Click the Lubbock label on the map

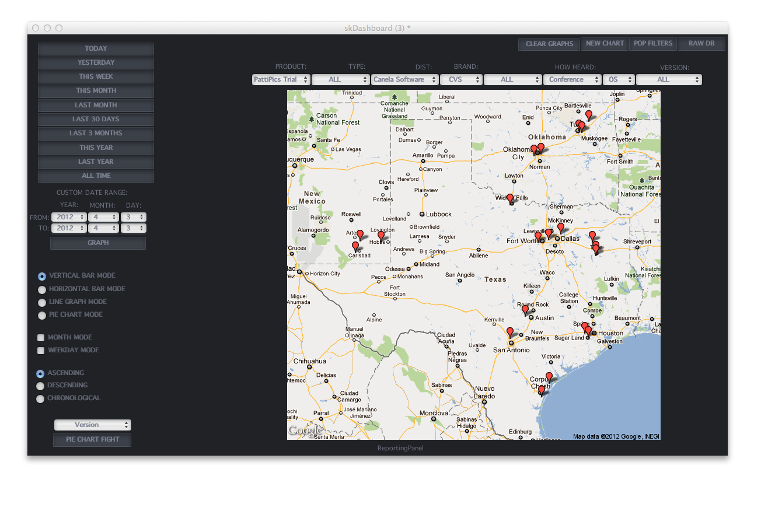[439, 214]
